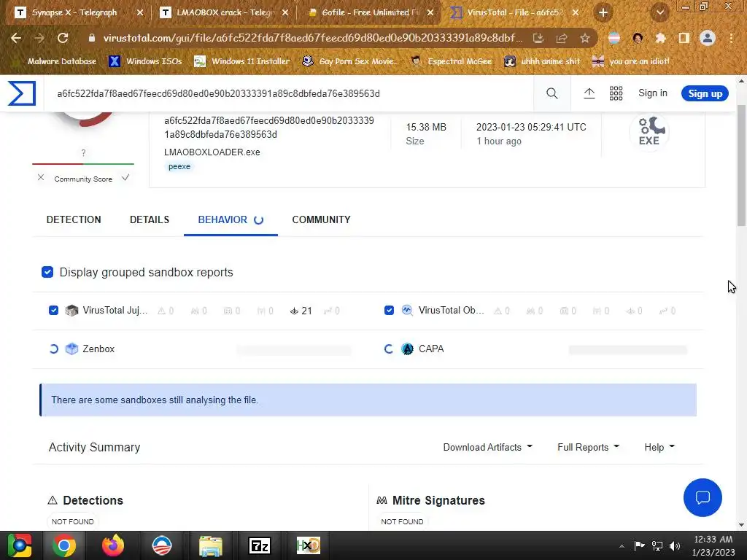The width and height of the screenshot is (747, 560).
Task: Expand the Full Reports dropdown
Action: point(588,447)
